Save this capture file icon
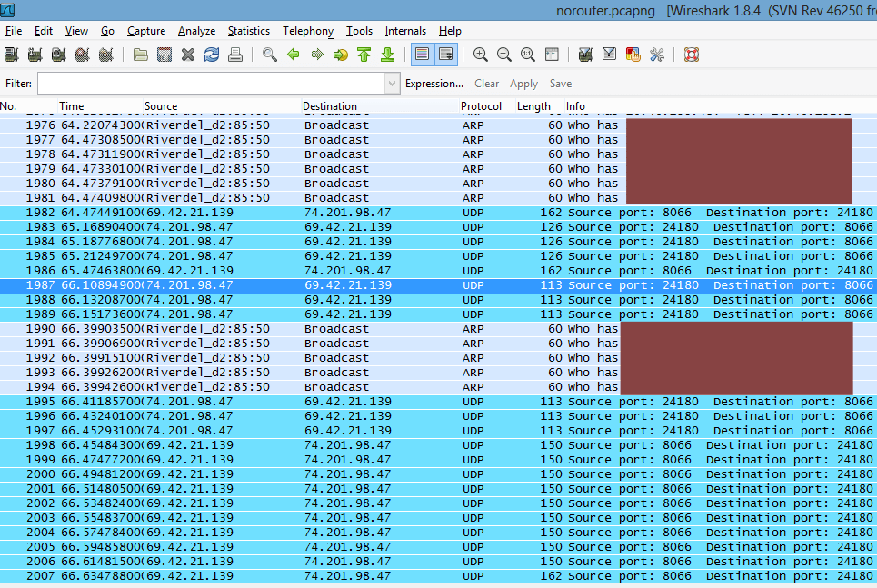877x588 pixels. click(164, 55)
